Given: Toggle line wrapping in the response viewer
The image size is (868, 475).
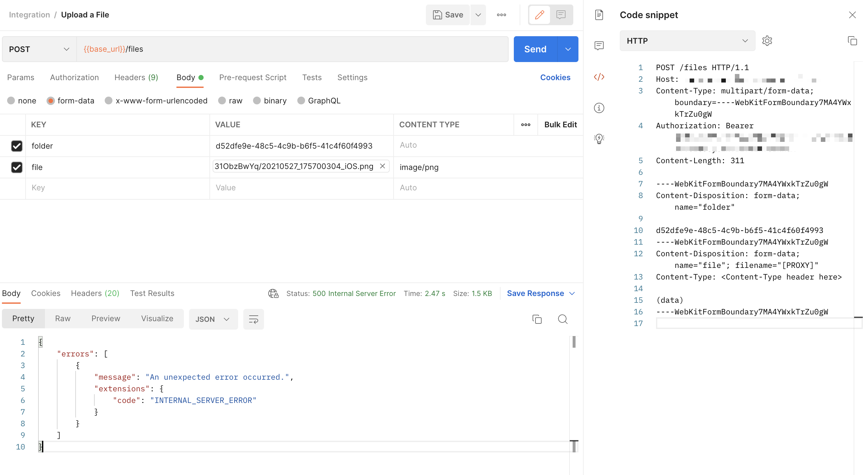Looking at the screenshot, I should click(x=253, y=319).
